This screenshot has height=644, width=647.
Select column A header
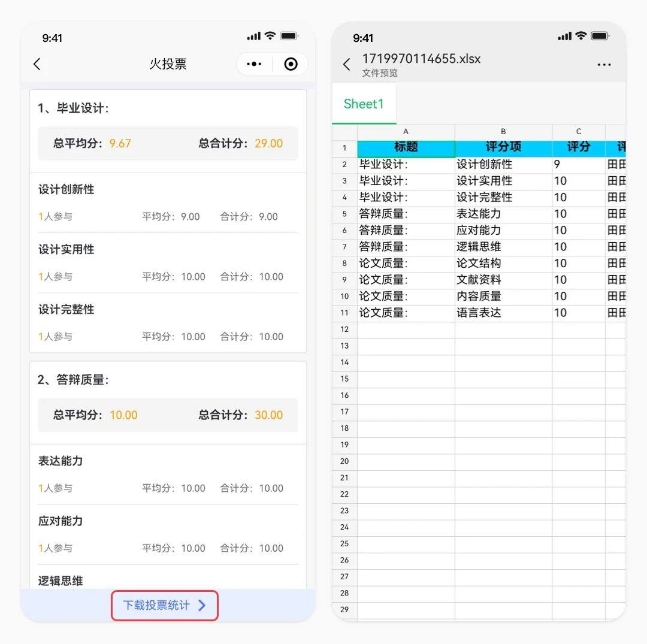click(x=406, y=132)
